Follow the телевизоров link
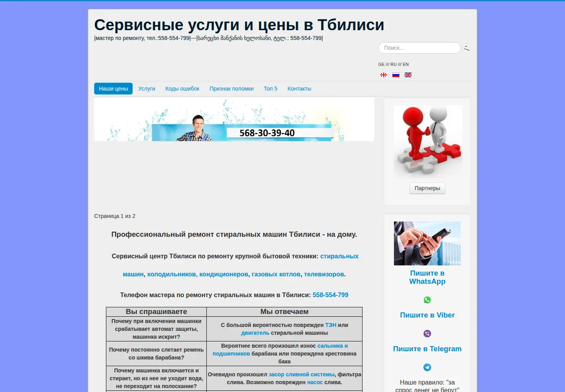The width and height of the screenshot is (565, 392). (324, 274)
